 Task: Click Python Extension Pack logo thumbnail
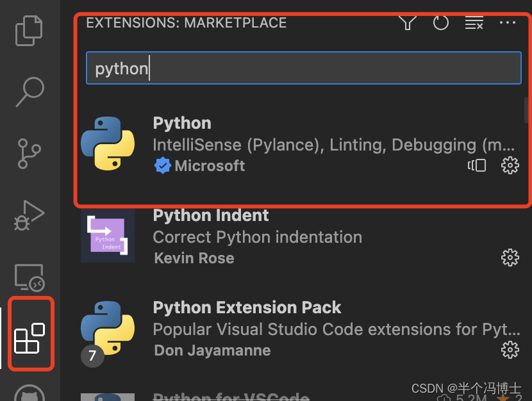[x=108, y=328]
